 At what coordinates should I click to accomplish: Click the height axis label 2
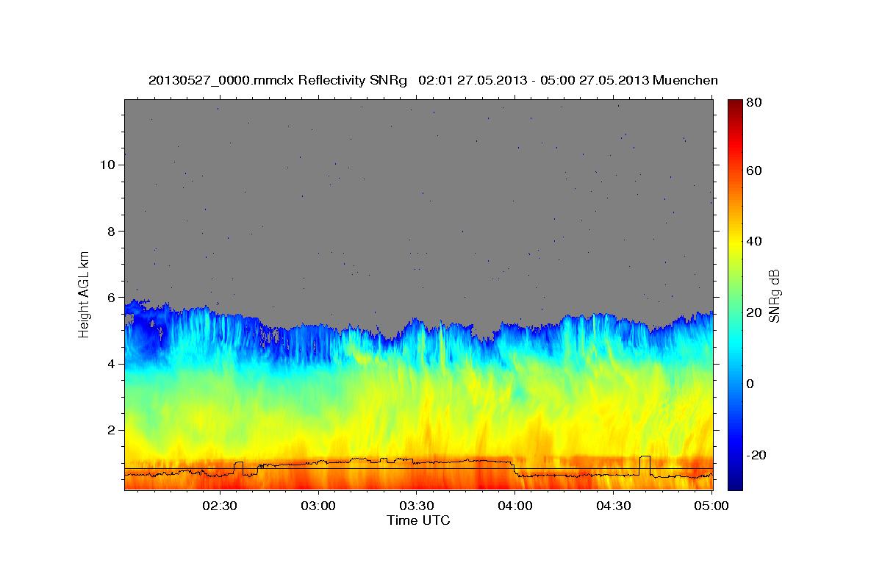click(111, 430)
